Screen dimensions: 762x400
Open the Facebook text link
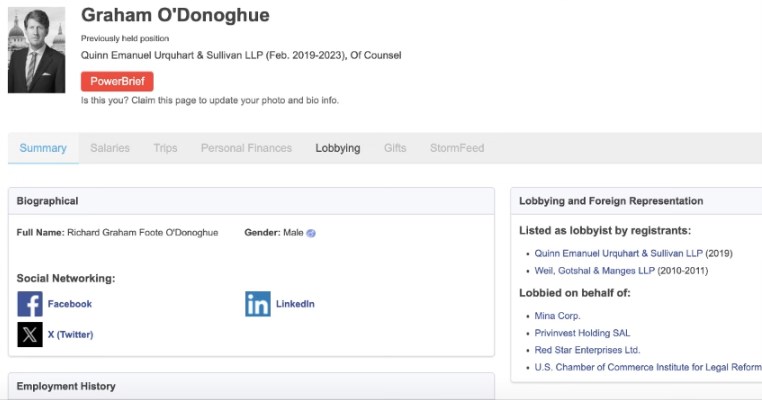[69, 304]
